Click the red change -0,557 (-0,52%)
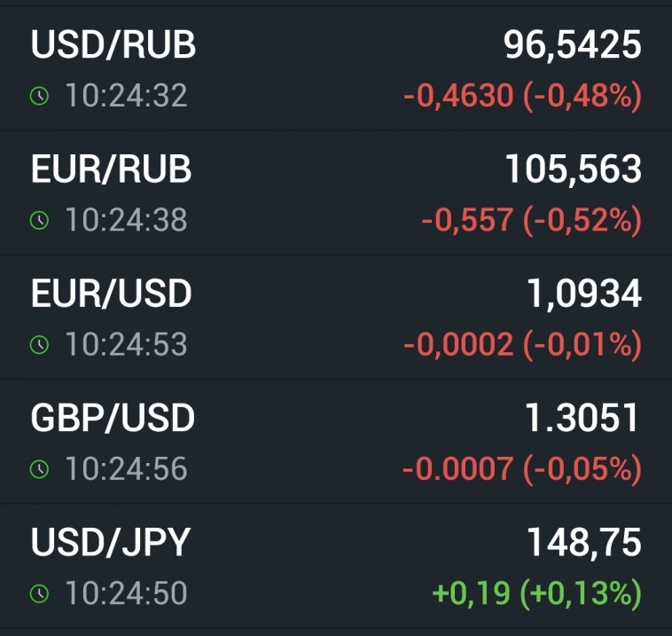Screen dimensions: 672x636 click(531, 220)
